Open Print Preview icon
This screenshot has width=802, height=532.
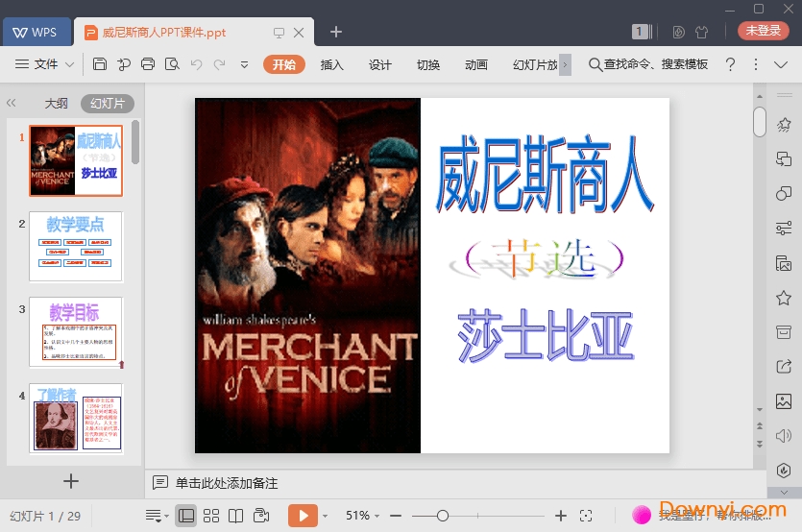172,64
